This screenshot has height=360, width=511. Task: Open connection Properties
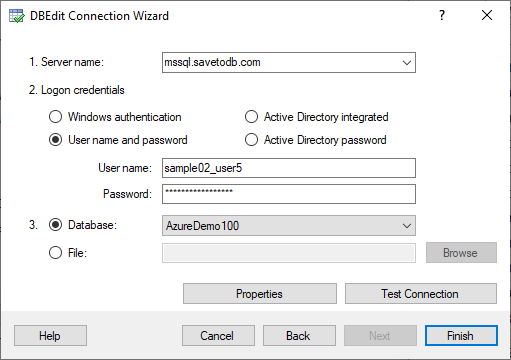260,294
